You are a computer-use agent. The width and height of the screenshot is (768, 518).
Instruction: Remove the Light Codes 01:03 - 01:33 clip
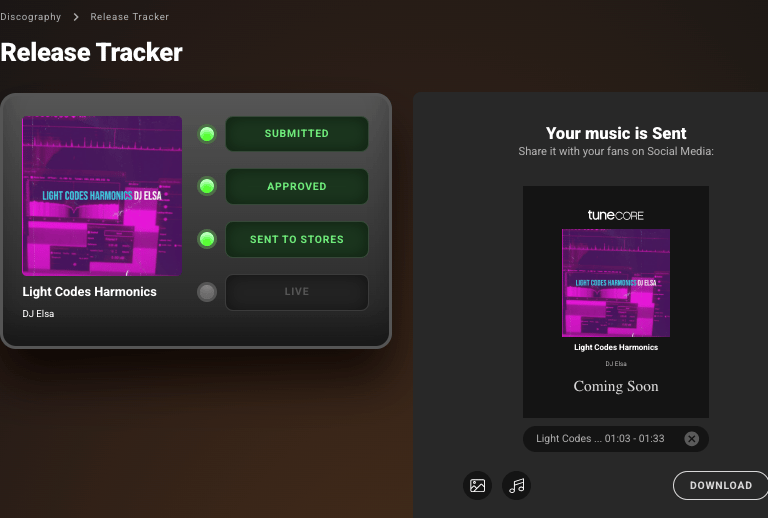coord(692,439)
